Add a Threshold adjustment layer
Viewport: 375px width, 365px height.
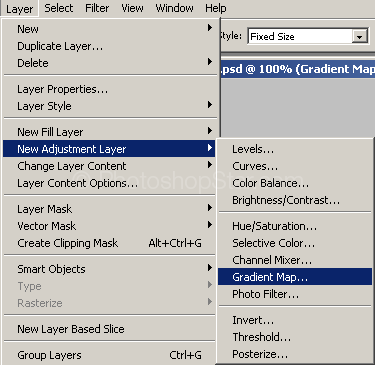pyautogui.click(x=295, y=337)
